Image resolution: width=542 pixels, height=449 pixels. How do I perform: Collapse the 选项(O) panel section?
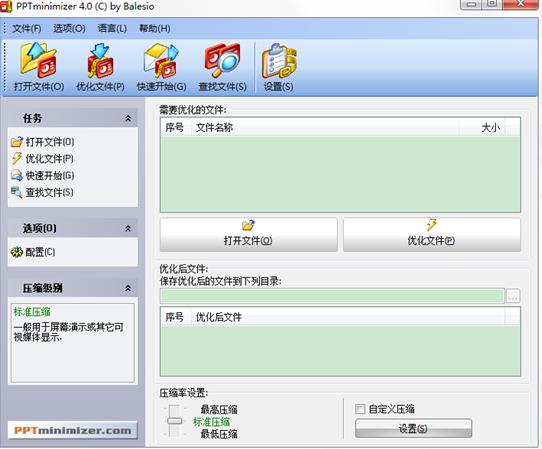[128, 228]
